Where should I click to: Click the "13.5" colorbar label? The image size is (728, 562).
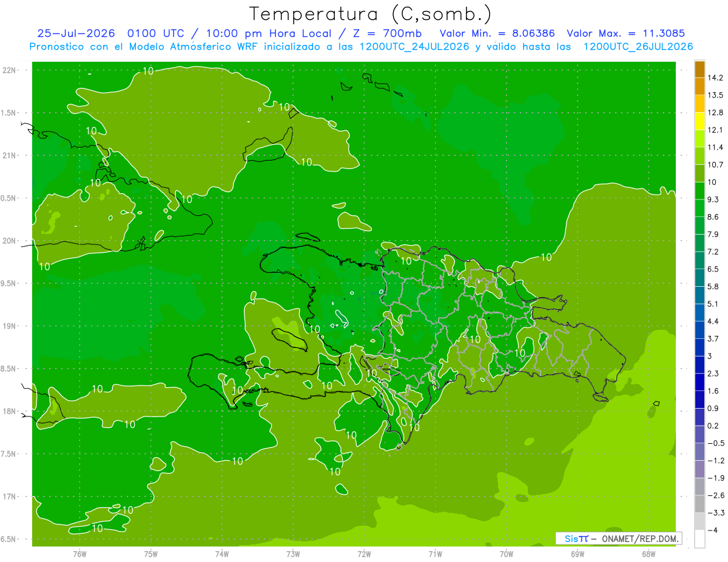[x=715, y=95]
